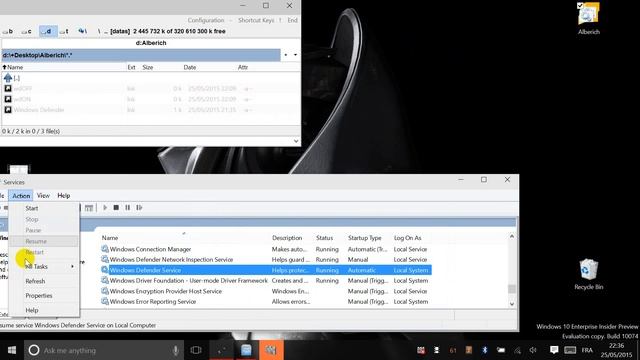Click gear icon of Windows Error Reporting Service
The width and height of the screenshot is (640, 360).
click(105, 301)
